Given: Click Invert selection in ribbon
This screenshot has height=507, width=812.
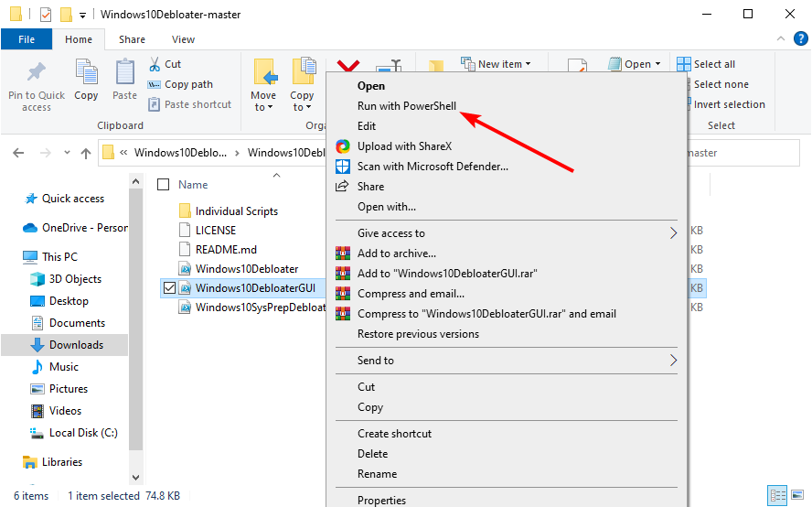Looking at the screenshot, I should [x=729, y=104].
